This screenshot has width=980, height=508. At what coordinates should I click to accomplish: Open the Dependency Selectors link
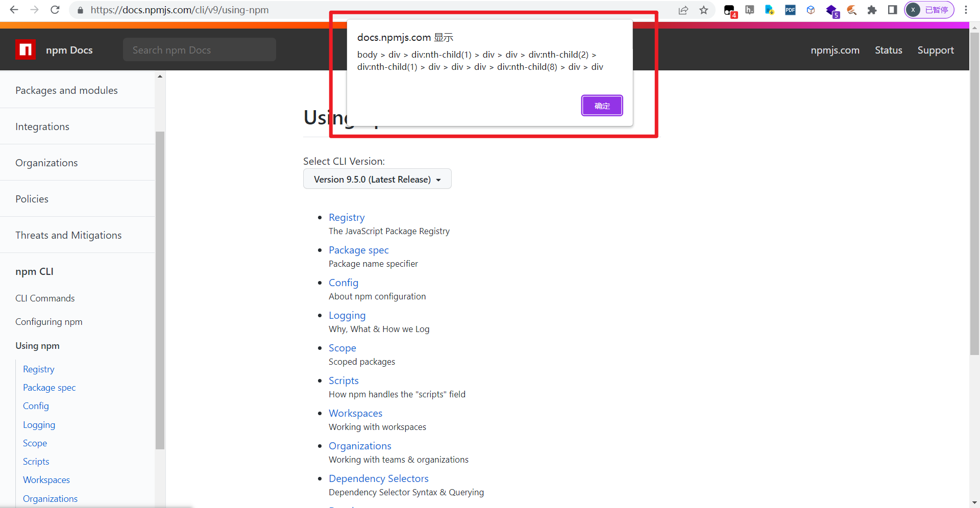tap(379, 478)
